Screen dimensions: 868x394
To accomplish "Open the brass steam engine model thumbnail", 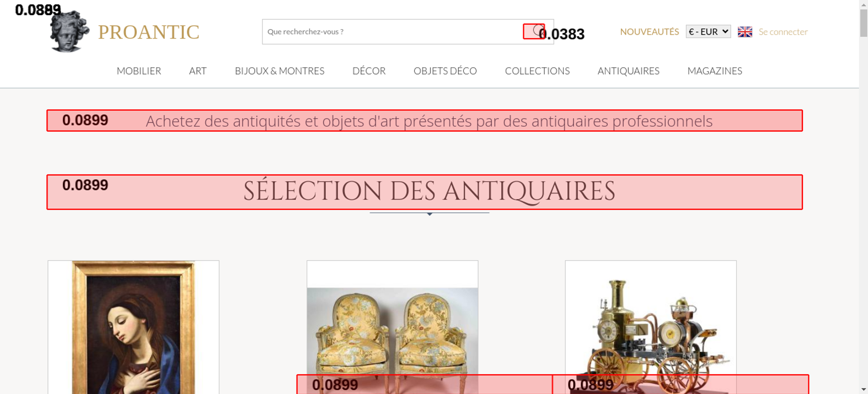I will (x=651, y=327).
